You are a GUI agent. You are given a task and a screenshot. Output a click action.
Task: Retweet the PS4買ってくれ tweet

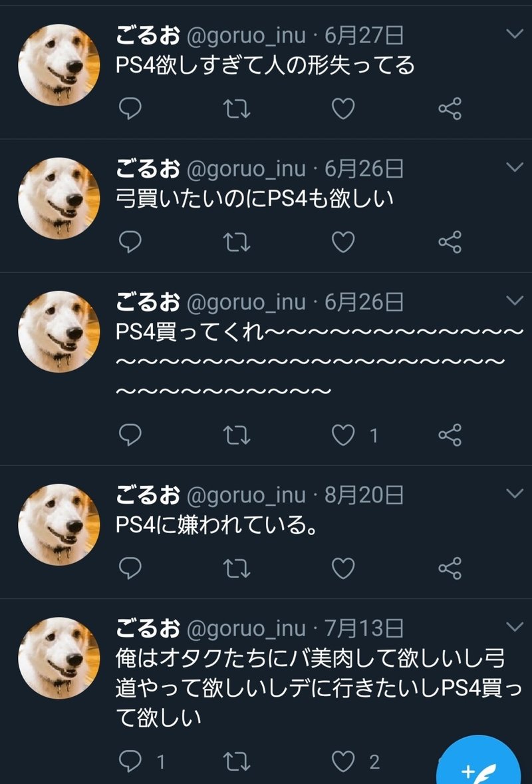236,435
